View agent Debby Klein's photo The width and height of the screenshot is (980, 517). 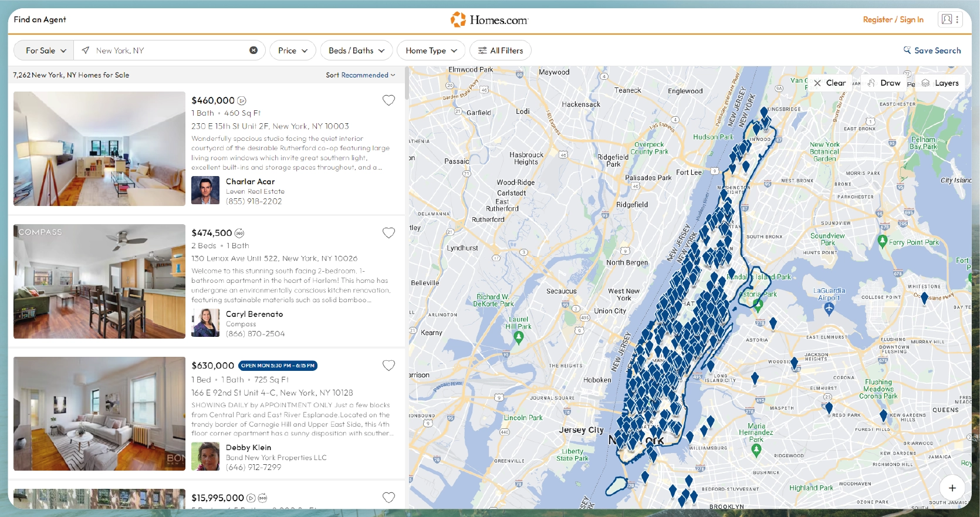[x=205, y=456]
